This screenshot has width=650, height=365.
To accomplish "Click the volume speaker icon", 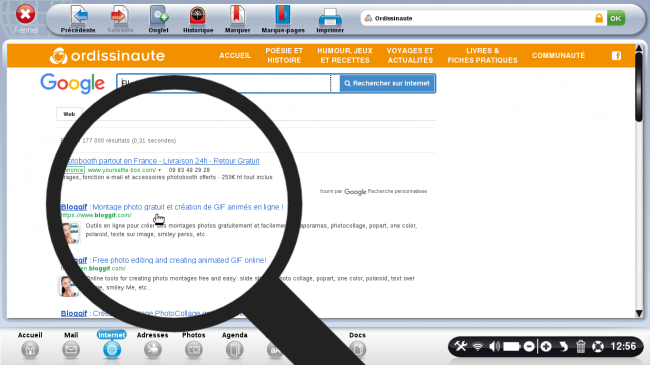I will tap(494, 346).
